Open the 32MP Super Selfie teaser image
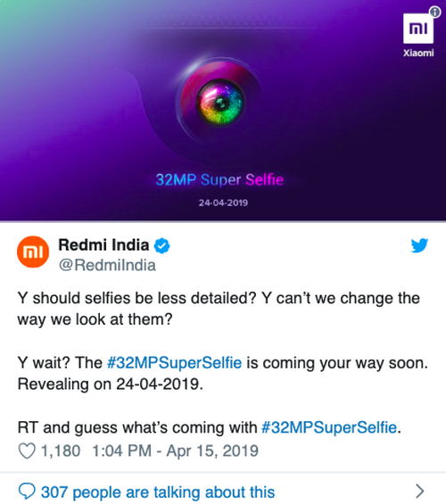Viewport: 446px width, 504px height. (223, 111)
